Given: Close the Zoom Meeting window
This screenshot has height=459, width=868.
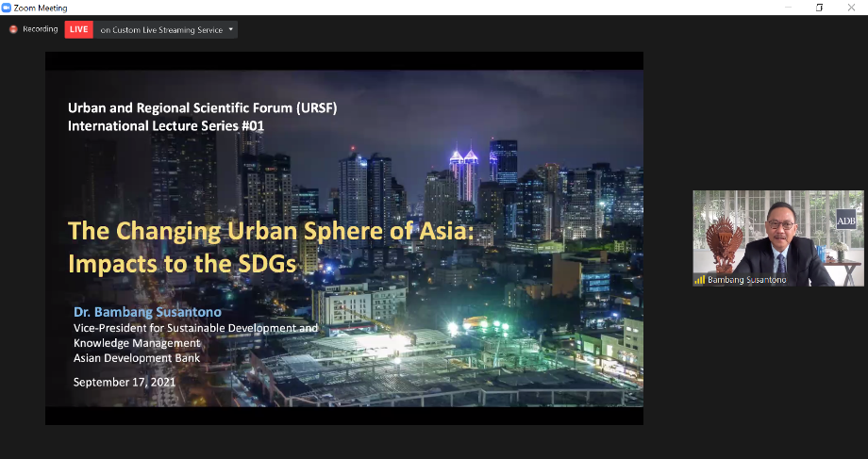Looking at the screenshot, I should [x=849, y=8].
